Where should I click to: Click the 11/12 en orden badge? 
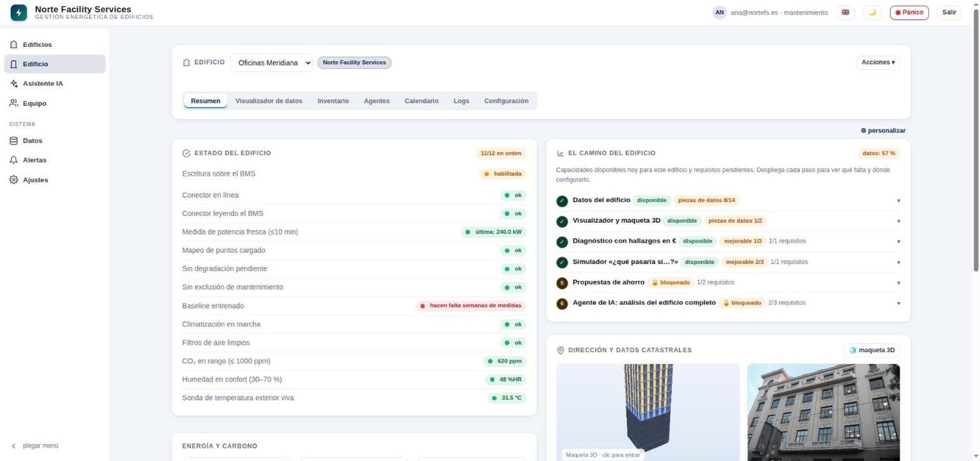pos(501,153)
